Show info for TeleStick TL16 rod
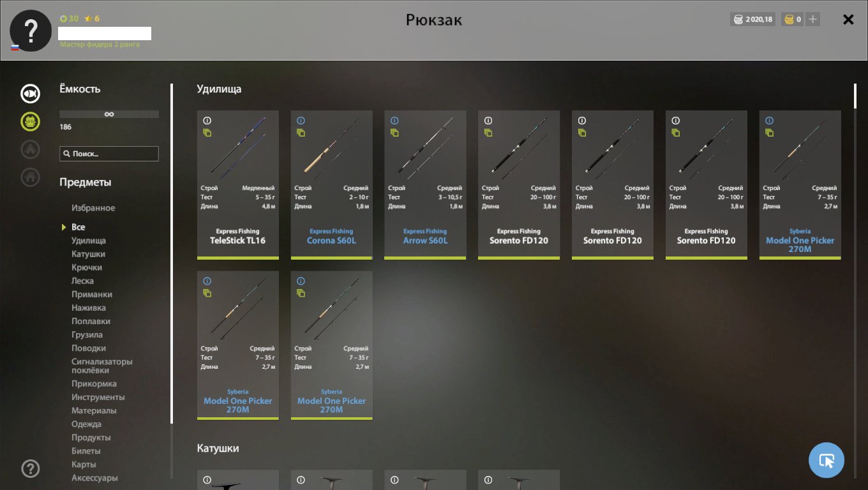 (207, 121)
